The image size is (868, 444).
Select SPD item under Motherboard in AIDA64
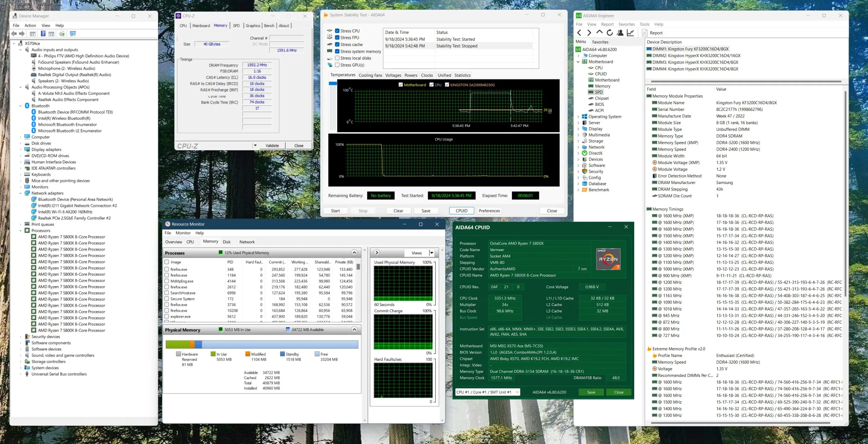point(599,92)
